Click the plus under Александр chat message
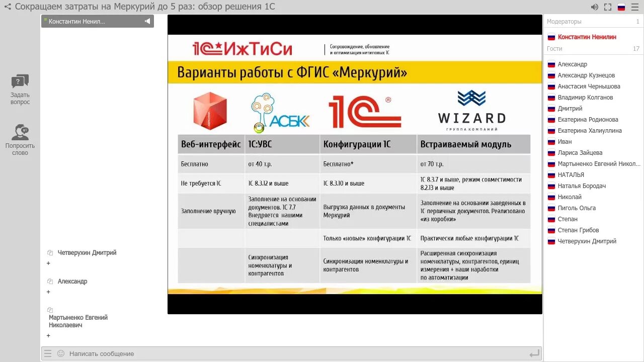644x362 pixels. [48, 292]
